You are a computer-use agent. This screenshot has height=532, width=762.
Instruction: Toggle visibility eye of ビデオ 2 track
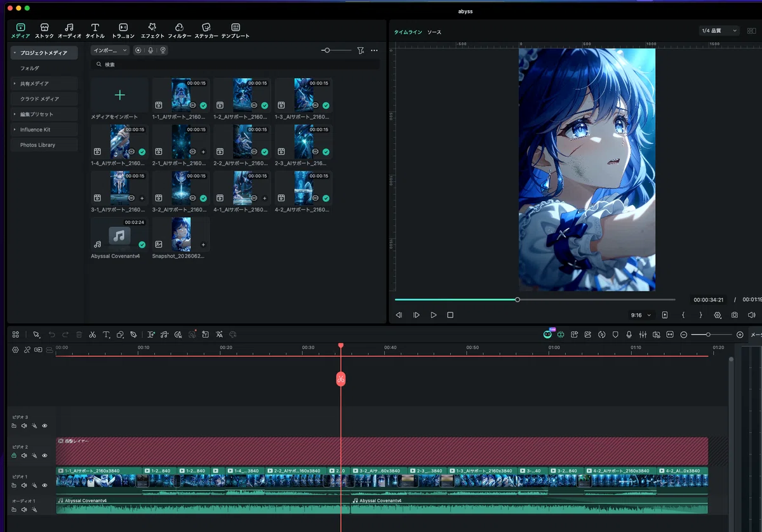44,455
